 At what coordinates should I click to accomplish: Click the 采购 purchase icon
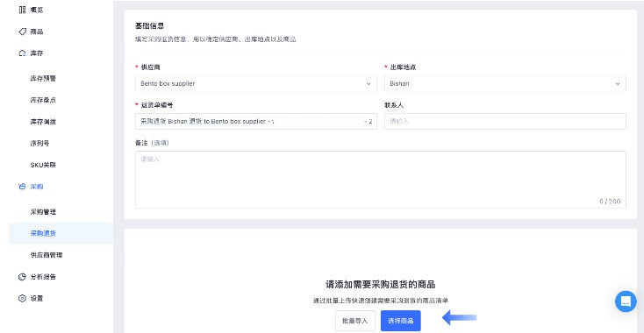pos(22,187)
